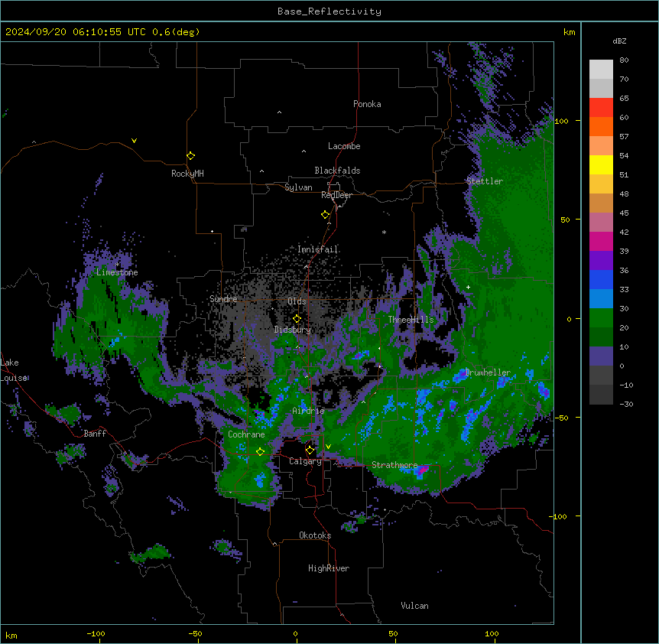Viewport: 659px width, 644px height.
Task: Click the Sylvan city label
Action: point(298,187)
